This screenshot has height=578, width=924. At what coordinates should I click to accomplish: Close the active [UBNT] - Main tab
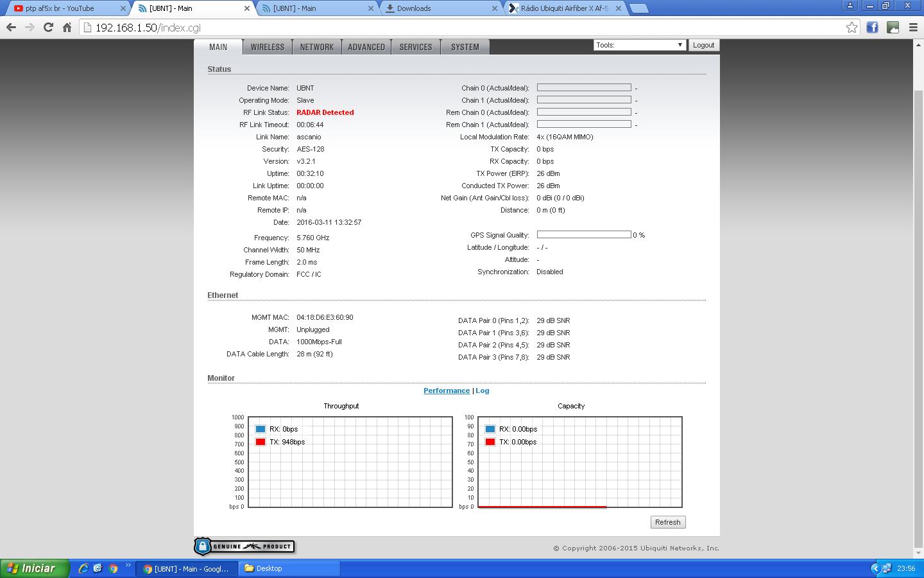(x=247, y=8)
